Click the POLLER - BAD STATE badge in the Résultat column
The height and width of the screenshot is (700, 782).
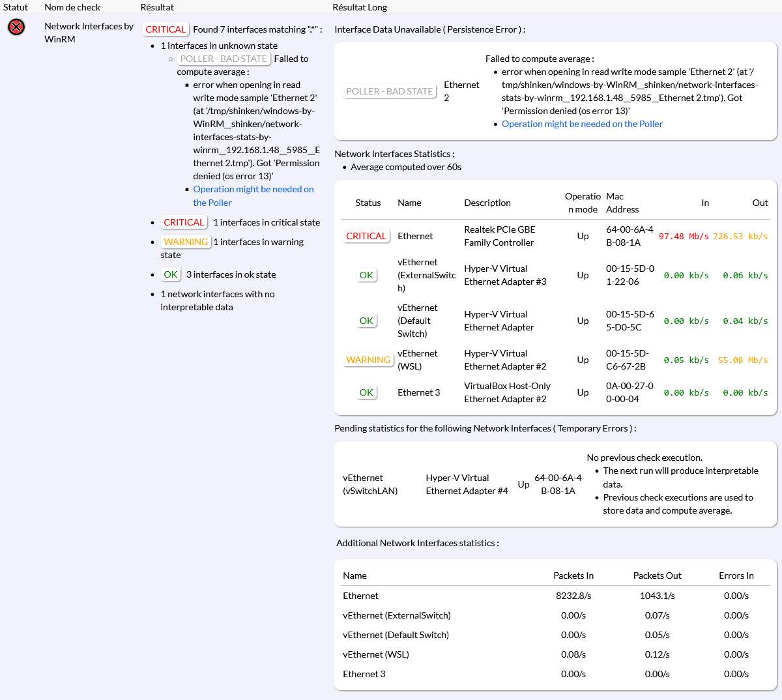pos(224,59)
